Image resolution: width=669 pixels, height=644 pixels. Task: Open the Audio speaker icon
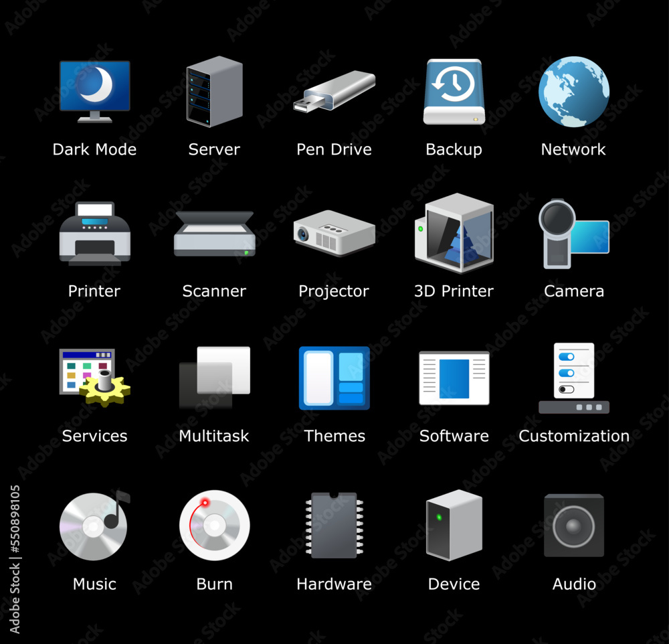[x=574, y=526]
